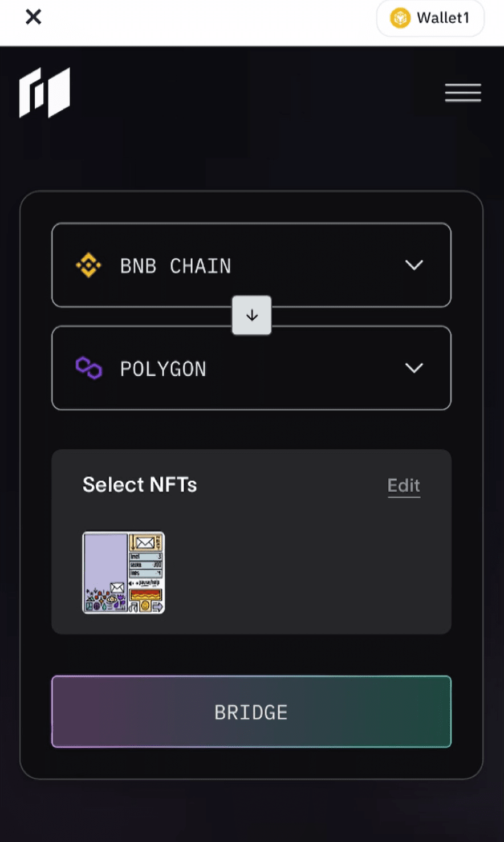Click the "POLYGON" text label
Viewport: 504px width, 842px height.
163,369
